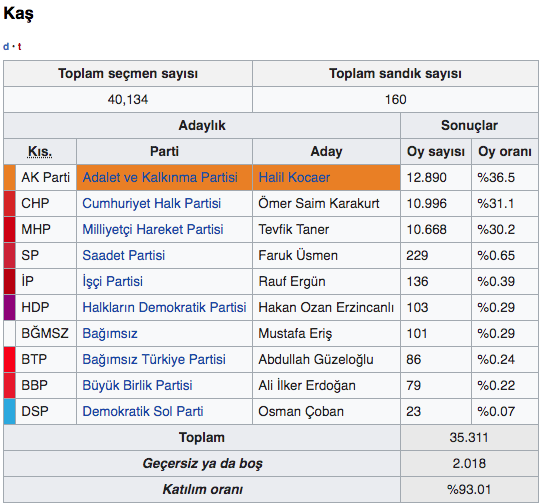The width and height of the screenshot is (539, 503).
Task: Click the 'Aday' column header
Action: point(326,152)
